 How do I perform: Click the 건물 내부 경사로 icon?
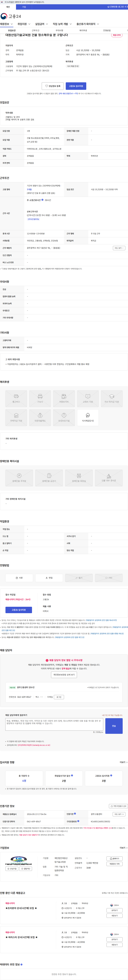(x=109, y=478)
